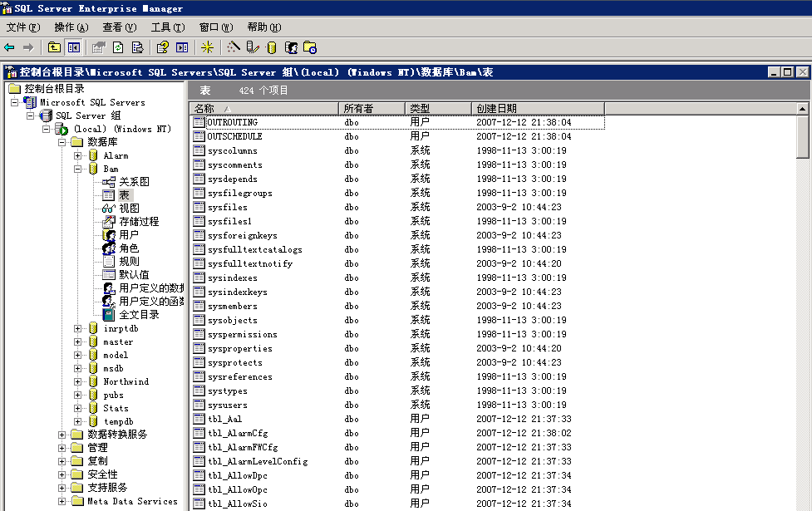Select the 管理 folder
This screenshot has width=812, height=511.
click(x=97, y=448)
